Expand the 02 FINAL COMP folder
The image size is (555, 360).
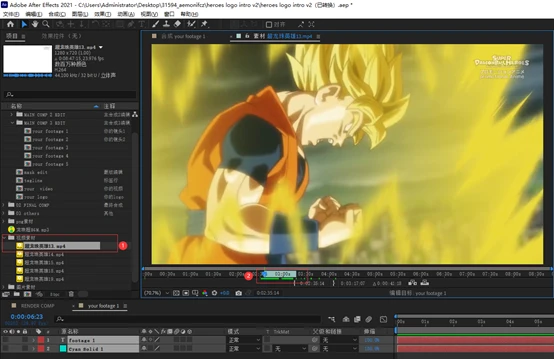pos(4,205)
